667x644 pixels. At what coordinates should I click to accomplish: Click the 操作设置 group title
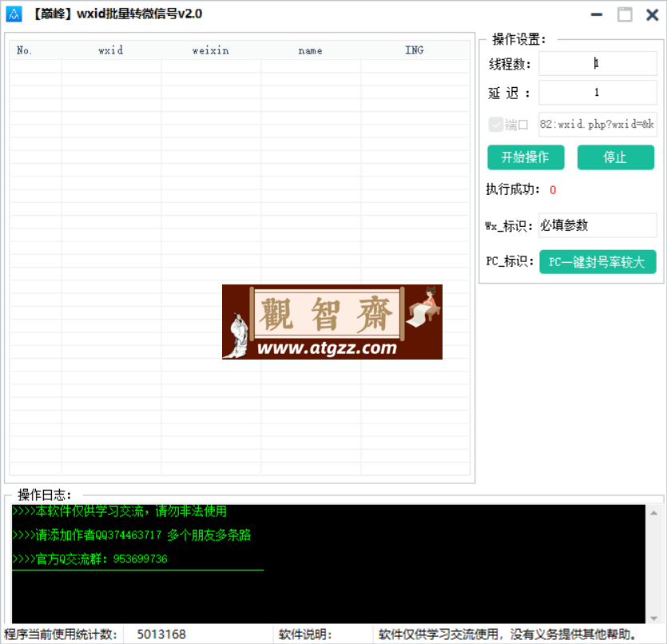click(x=518, y=39)
